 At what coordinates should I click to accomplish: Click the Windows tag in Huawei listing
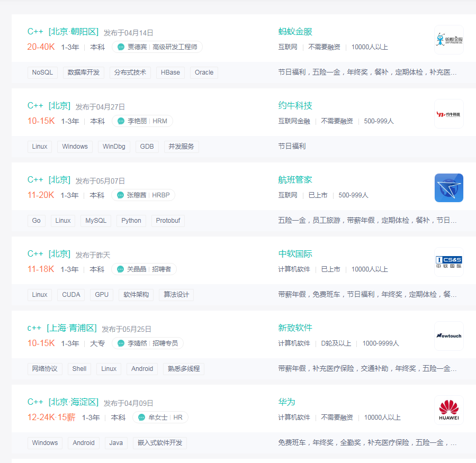pyautogui.click(x=45, y=443)
